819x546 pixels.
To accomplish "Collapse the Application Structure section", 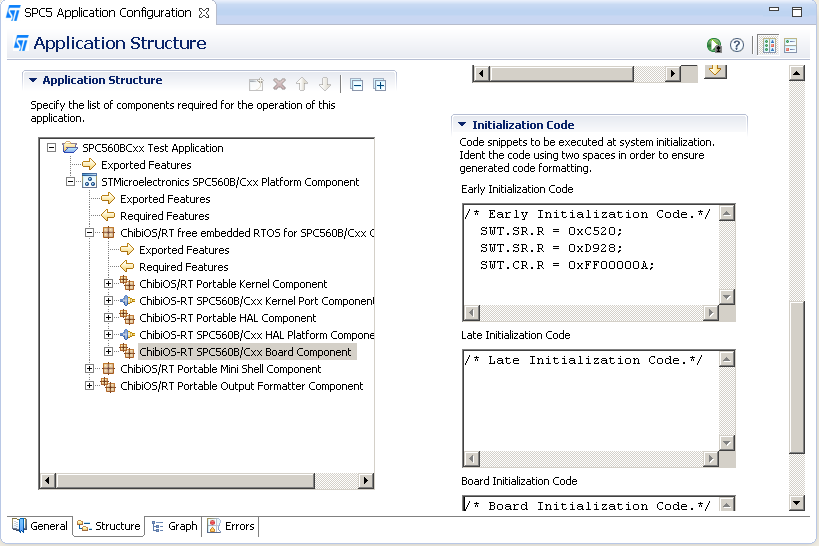I will (x=33, y=80).
